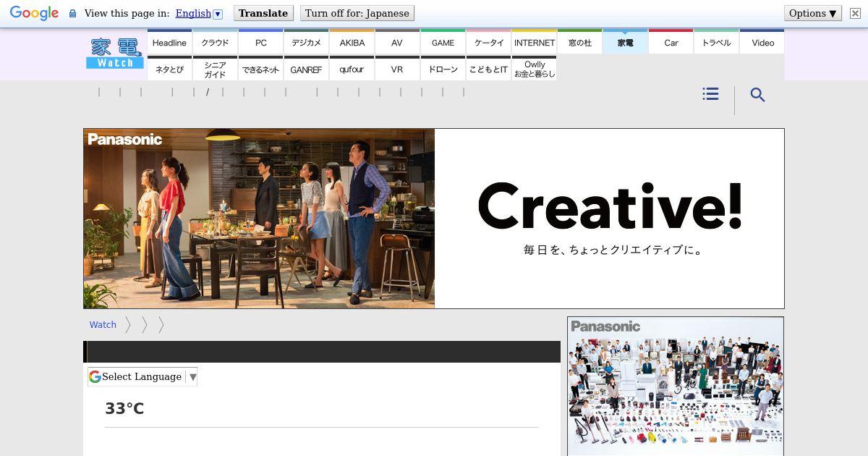Open the ネタとぴ tab
868x456 pixels.
point(169,69)
